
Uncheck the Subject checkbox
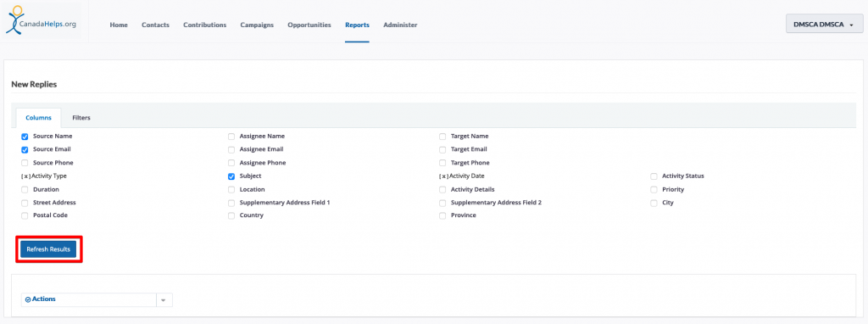[231, 176]
